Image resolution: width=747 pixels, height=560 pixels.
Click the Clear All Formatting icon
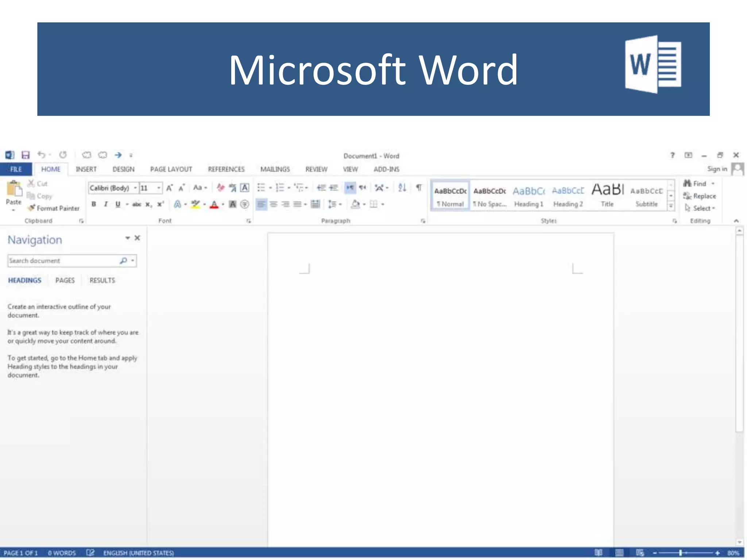220,187
